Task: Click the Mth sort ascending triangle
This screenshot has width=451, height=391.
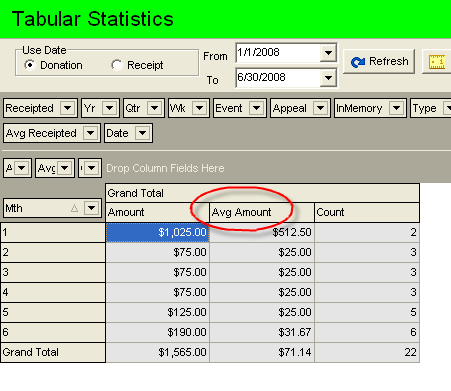Action: [74, 209]
